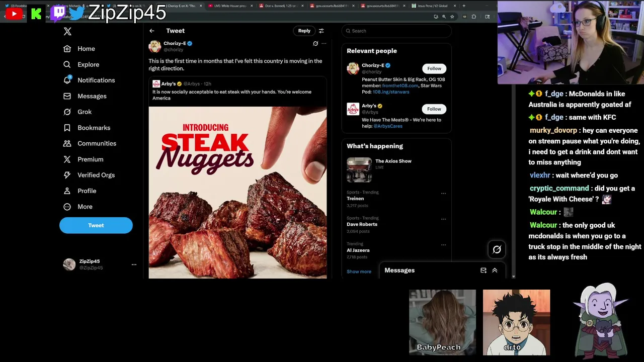Go back with the arrow beside Tweet
The height and width of the screenshot is (362, 644).
click(152, 31)
